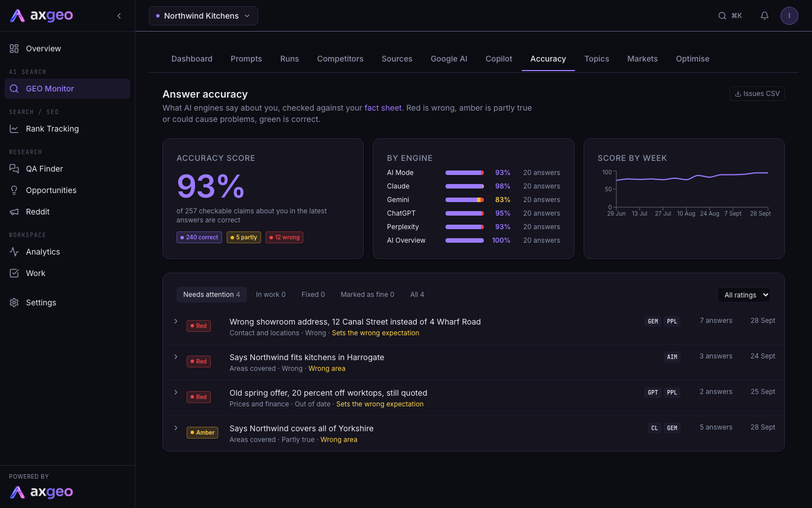
Task: Open the Google AI tab
Action: [449, 59]
